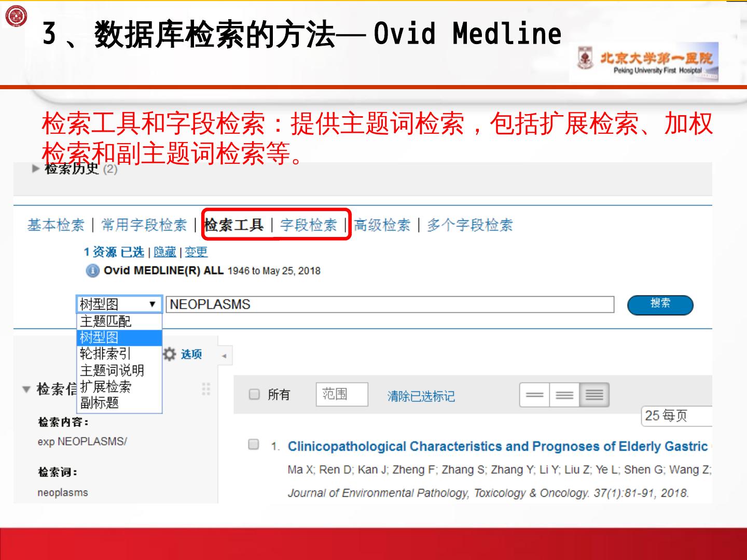Open the 25 每页 per-page dropdown
The width and height of the screenshot is (747, 560).
[677, 416]
